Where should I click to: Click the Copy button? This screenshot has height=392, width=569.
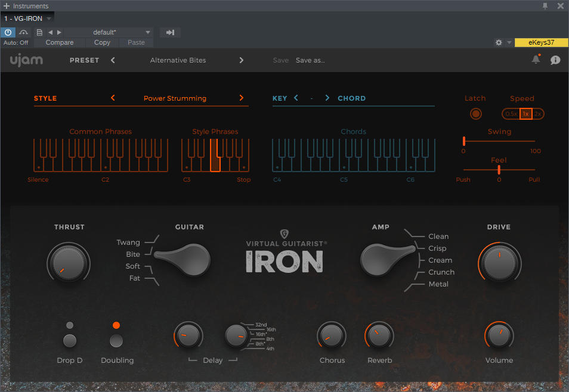(102, 42)
